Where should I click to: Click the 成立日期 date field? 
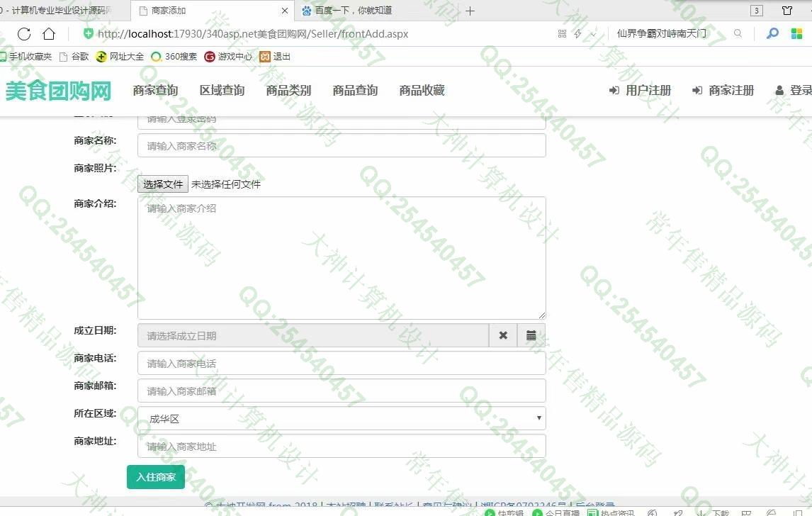tap(313, 336)
